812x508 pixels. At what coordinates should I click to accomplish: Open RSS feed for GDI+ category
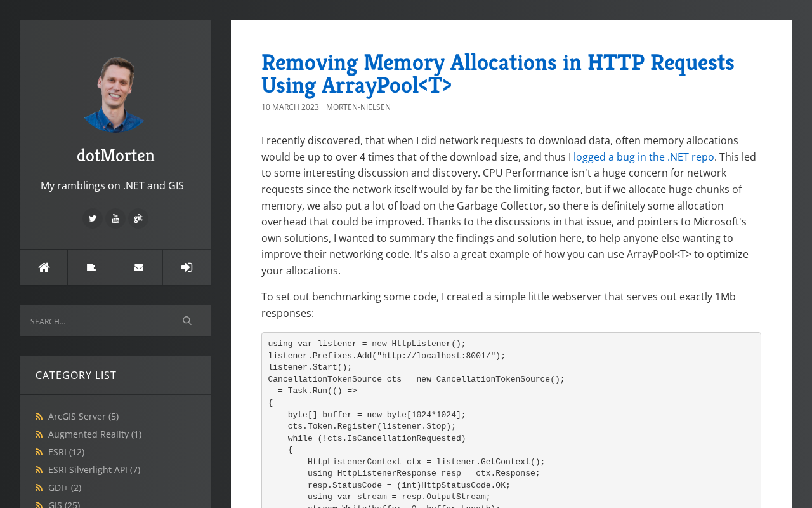click(x=39, y=488)
